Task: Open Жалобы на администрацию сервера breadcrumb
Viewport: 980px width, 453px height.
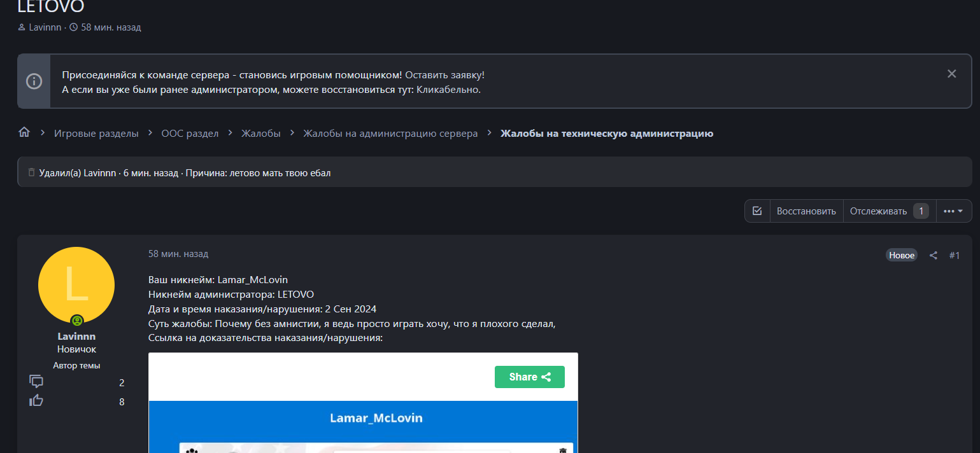Action: tap(390, 133)
